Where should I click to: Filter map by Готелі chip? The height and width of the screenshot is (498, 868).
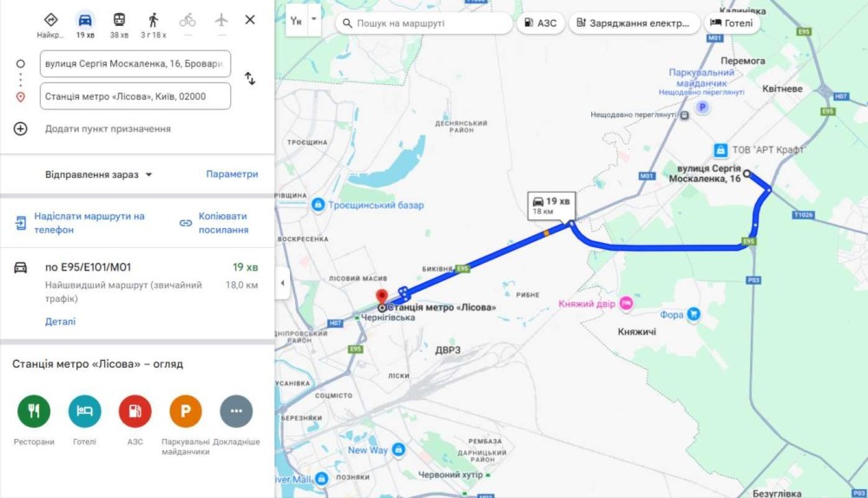pyautogui.click(x=731, y=23)
